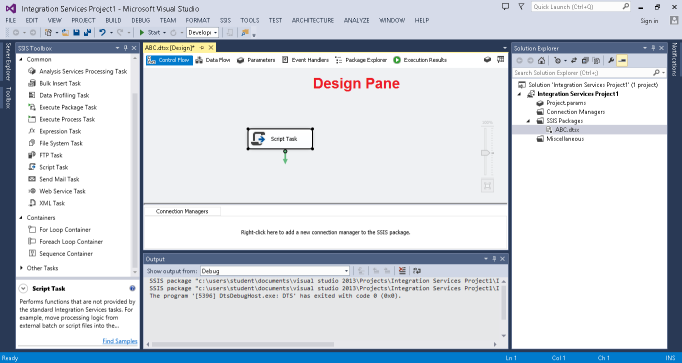Switch to the Data Flow tab
682x363 pixels.
[213, 60]
